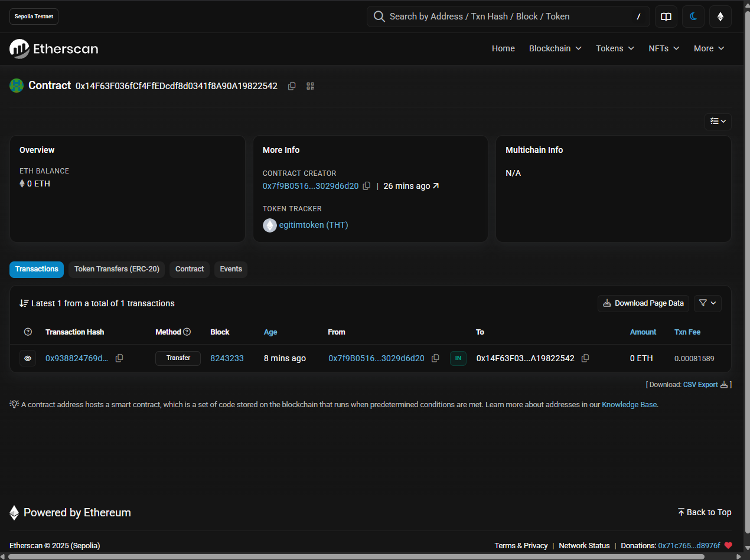This screenshot has height=560, width=750.
Task: Open block 8243233 link
Action: pos(227,358)
